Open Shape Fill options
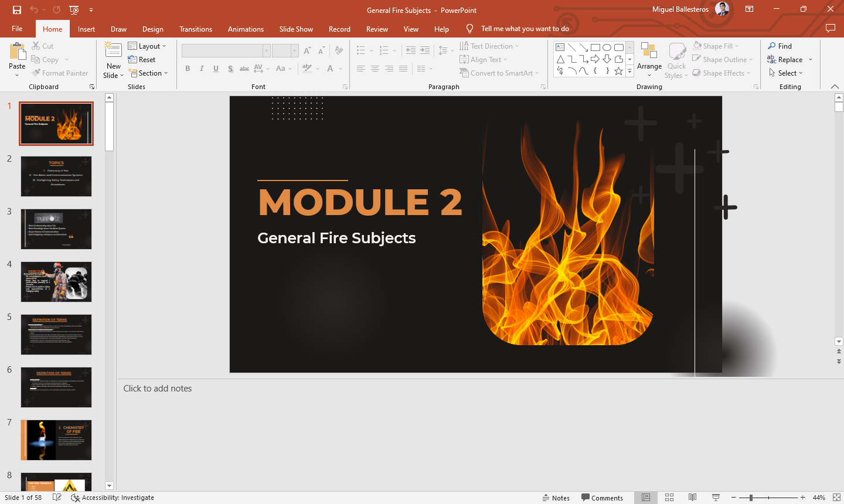The height and width of the screenshot is (504, 844). (716, 46)
